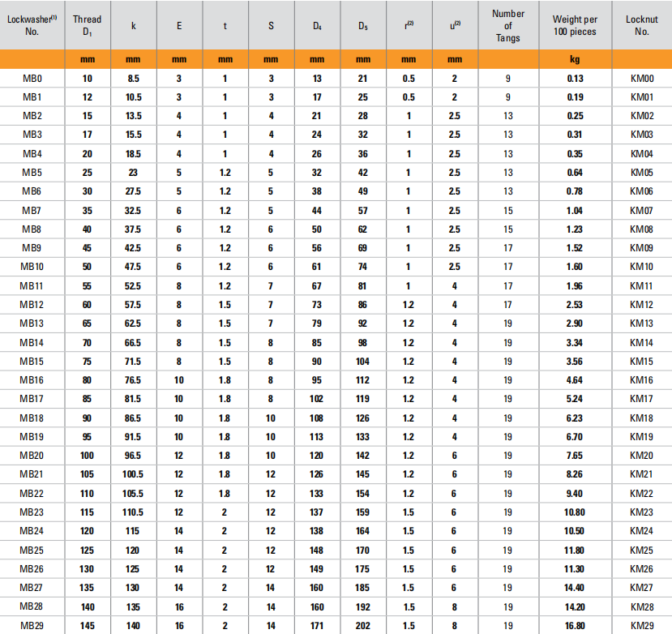Click the KM00 locknut cell
Viewport: 672px width, 634px height.
tap(642, 78)
